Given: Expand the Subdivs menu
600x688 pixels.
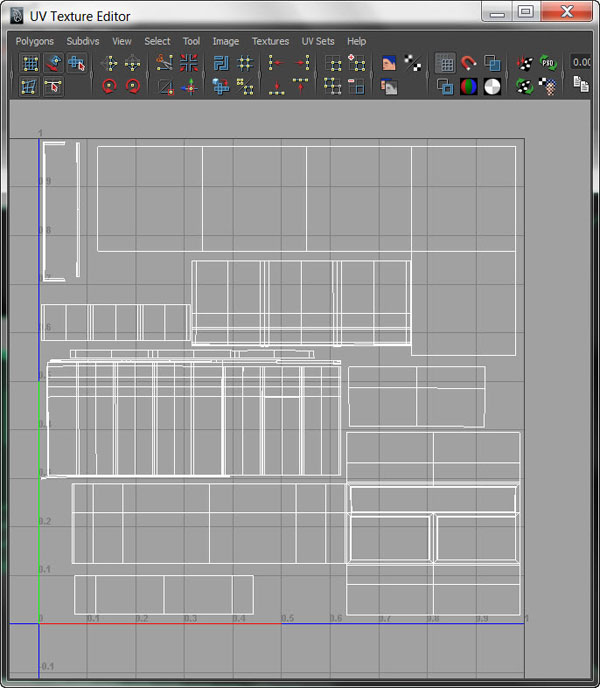Looking at the screenshot, I should pos(83,41).
